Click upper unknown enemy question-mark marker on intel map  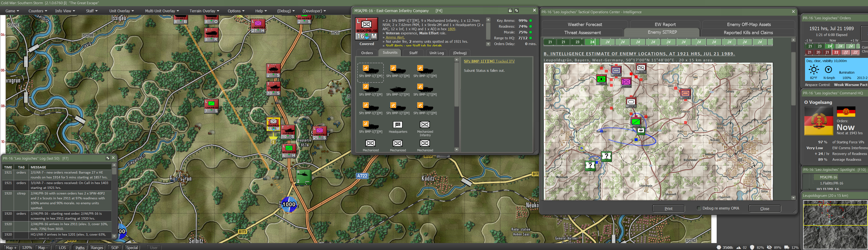[x=606, y=156]
